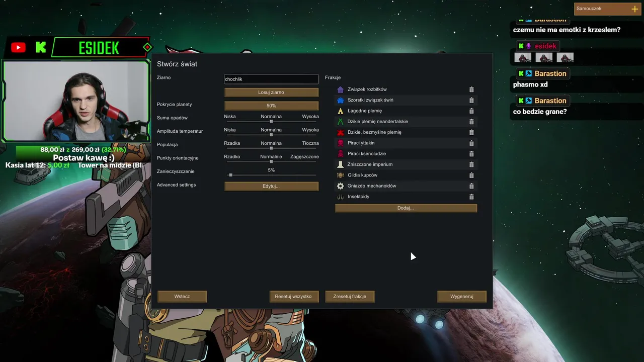Click the Samouczek tutorial panel label
The height and width of the screenshot is (362, 644).
589,9
